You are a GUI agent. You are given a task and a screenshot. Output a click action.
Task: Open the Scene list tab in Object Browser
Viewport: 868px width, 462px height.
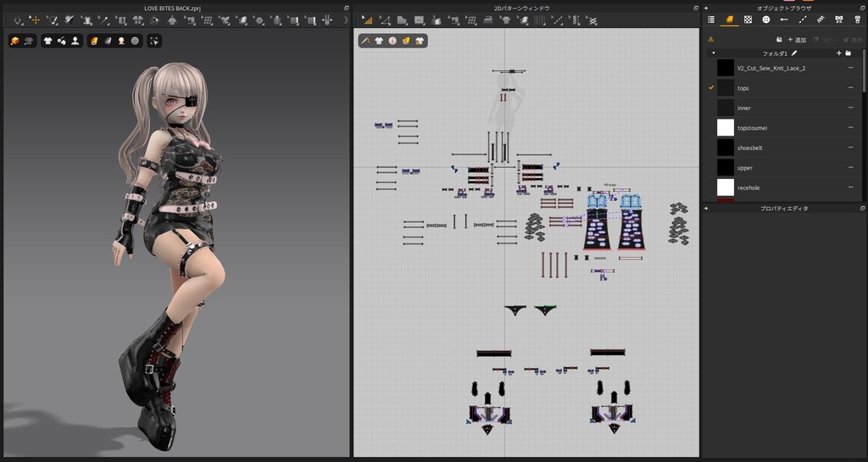711,19
